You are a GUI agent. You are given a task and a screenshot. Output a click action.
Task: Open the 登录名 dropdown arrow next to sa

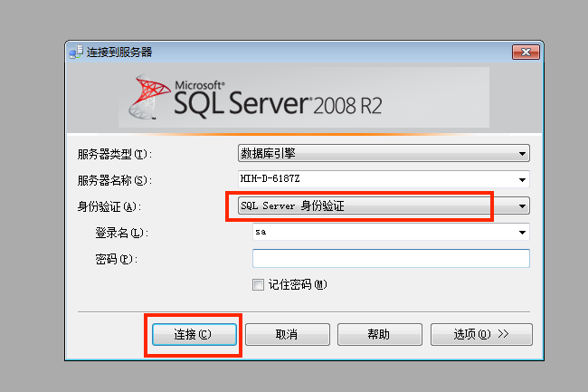click(x=522, y=232)
